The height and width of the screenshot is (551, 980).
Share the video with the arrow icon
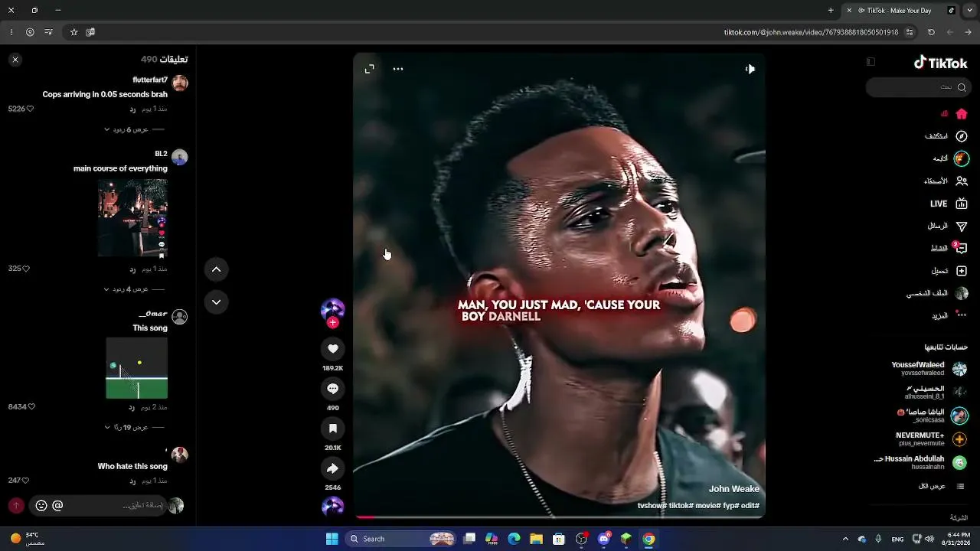[333, 468]
